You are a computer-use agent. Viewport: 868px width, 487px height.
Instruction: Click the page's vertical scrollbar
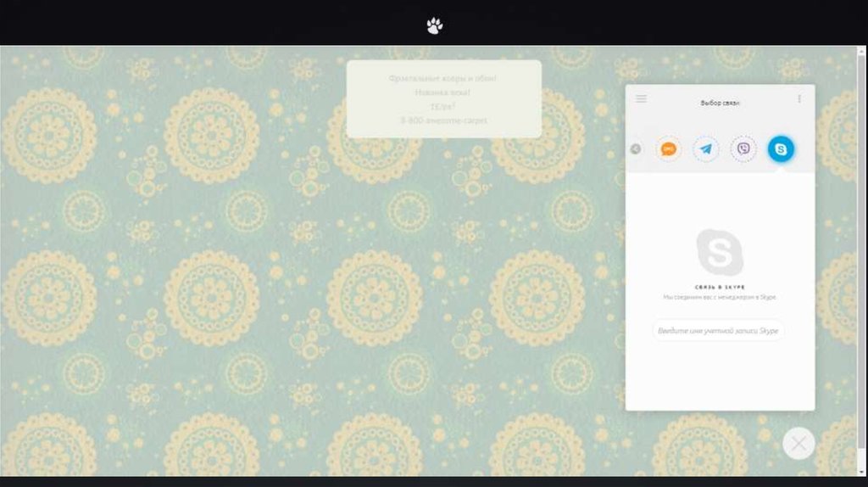click(862, 255)
